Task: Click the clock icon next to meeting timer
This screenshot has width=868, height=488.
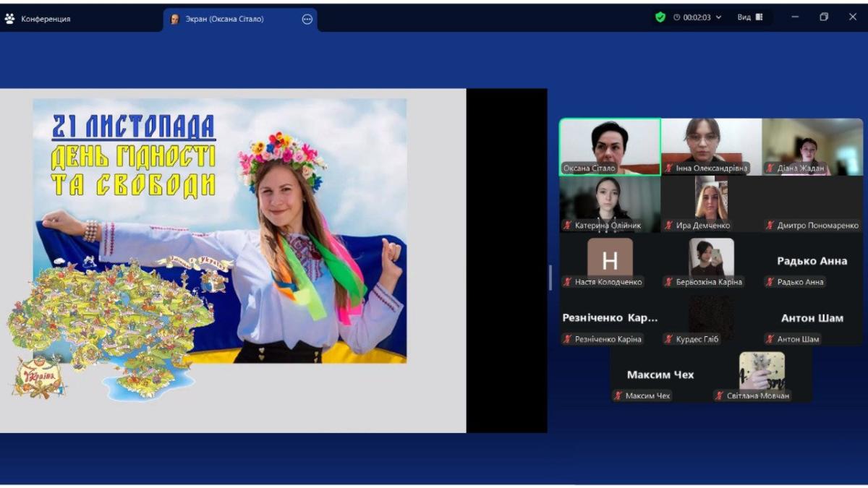Action: tap(677, 17)
